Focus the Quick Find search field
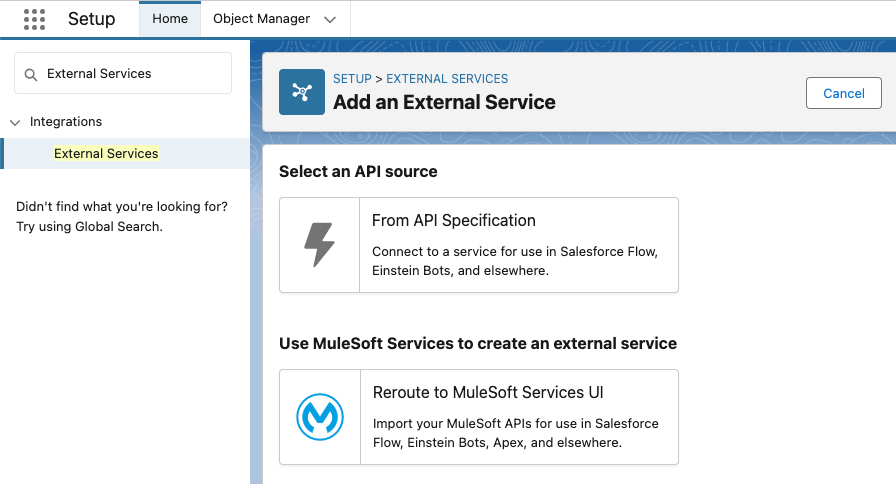This screenshot has width=896, height=484. pos(123,73)
